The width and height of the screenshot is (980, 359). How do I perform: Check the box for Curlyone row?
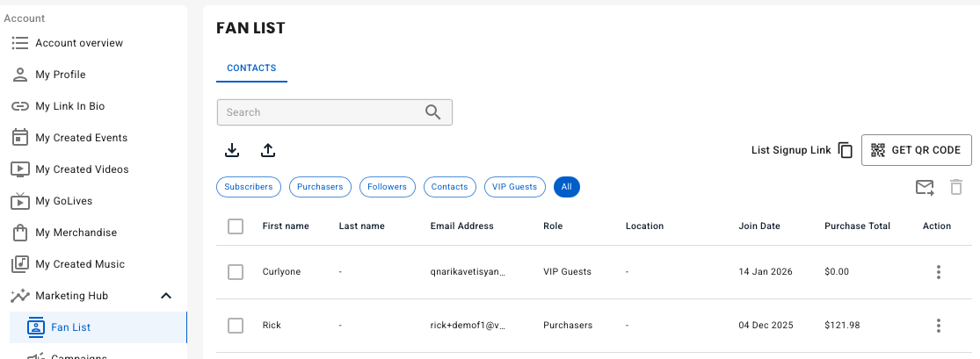coord(236,272)
